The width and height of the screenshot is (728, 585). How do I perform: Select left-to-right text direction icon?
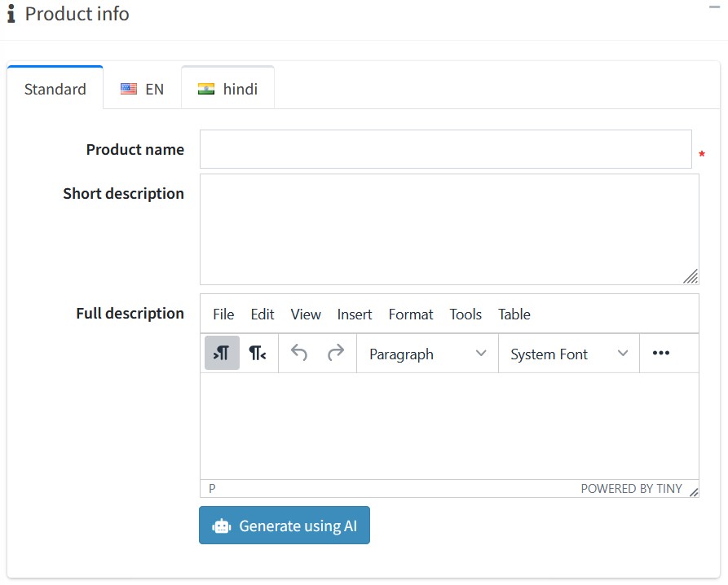tap(222, 353)
